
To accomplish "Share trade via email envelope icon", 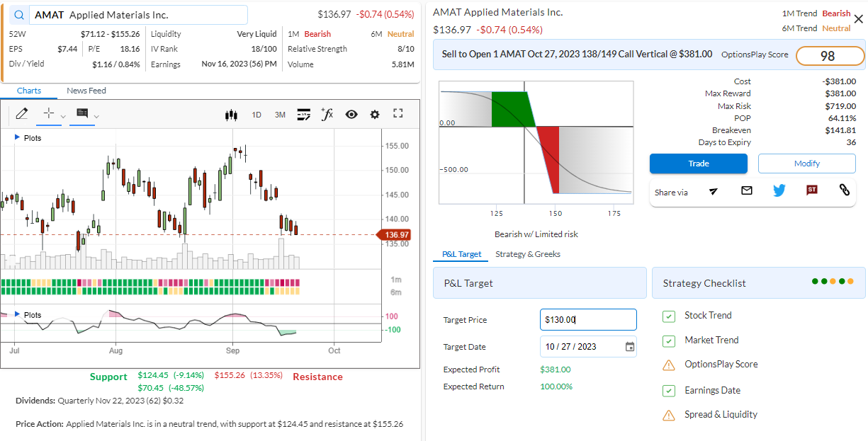I will 746,190.
